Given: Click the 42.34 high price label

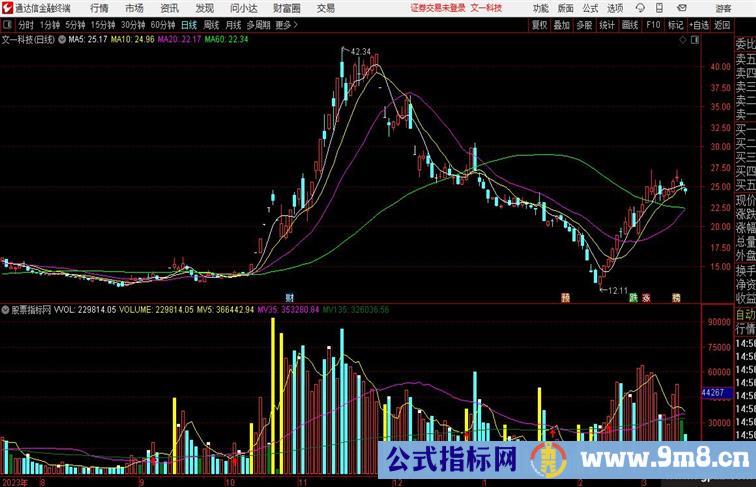Looking at the screenshot, I should coord(361,52).
